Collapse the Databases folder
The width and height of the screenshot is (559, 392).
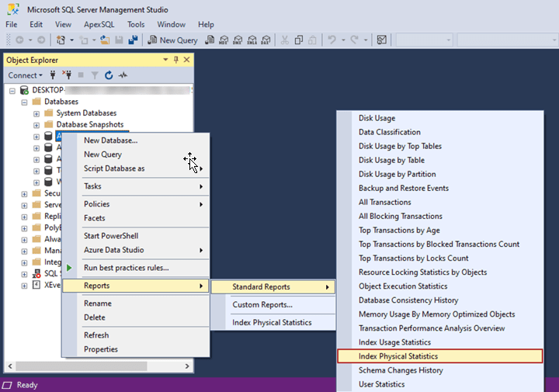pos(24,102)
